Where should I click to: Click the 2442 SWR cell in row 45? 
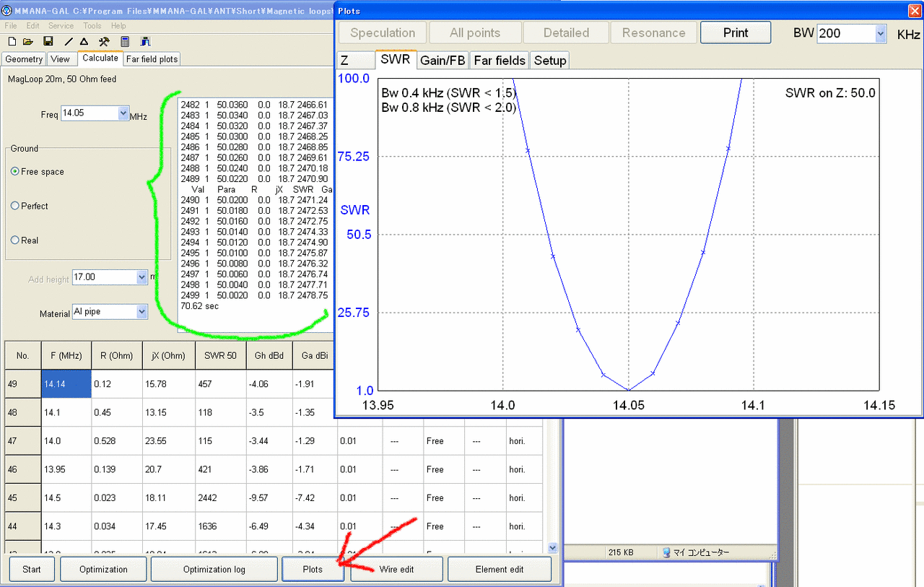point(220,497)
